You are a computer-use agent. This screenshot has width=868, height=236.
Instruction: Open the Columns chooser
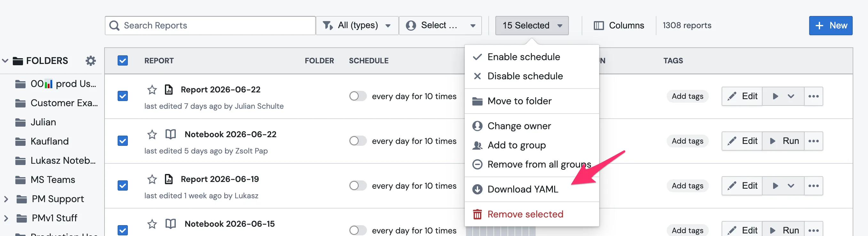pos(619,26)
